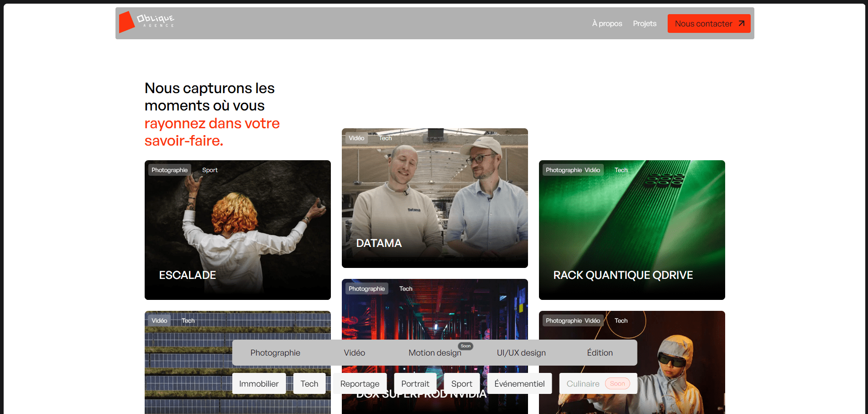Click the DATAMA title text
The height and width of the screenshot is (414, 868).
[379, 243]
